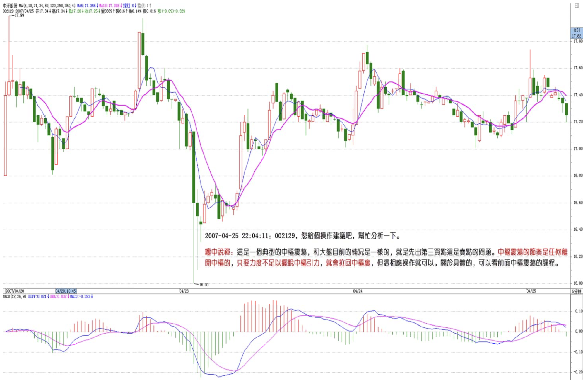The width and height of the screenshot is (588, 384).
Task: Click the 04/24 date on time axis
Action: point(358,291)
